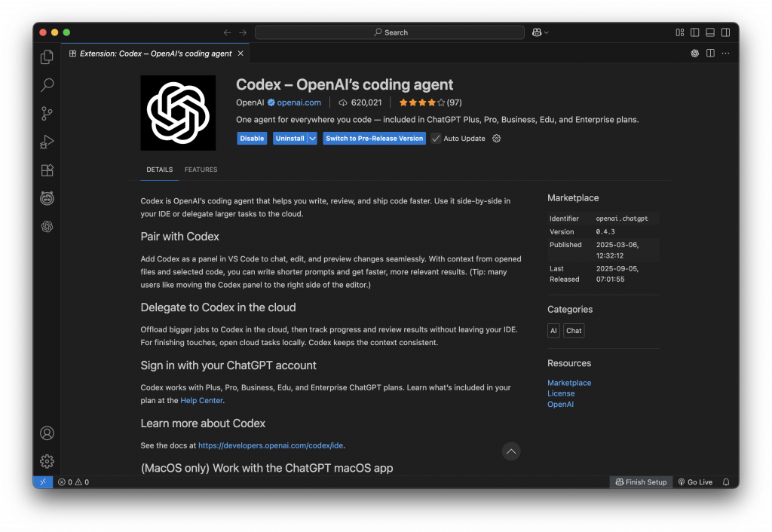Image resolution: width=772 pixels, height=532 pixels.
Task: Click Delegate to Codex in the cloud heading
Action: tap(218, 307)
